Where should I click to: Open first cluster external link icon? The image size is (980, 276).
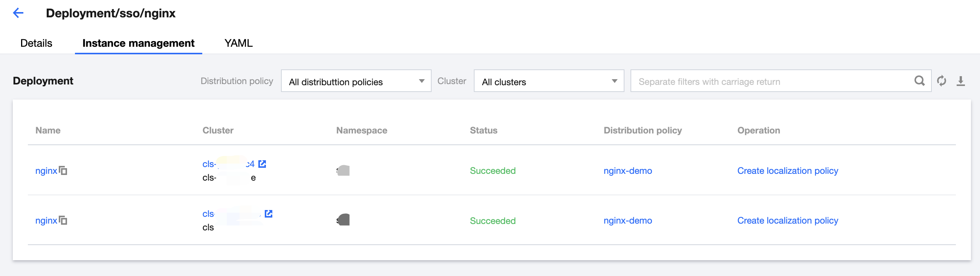262,164
